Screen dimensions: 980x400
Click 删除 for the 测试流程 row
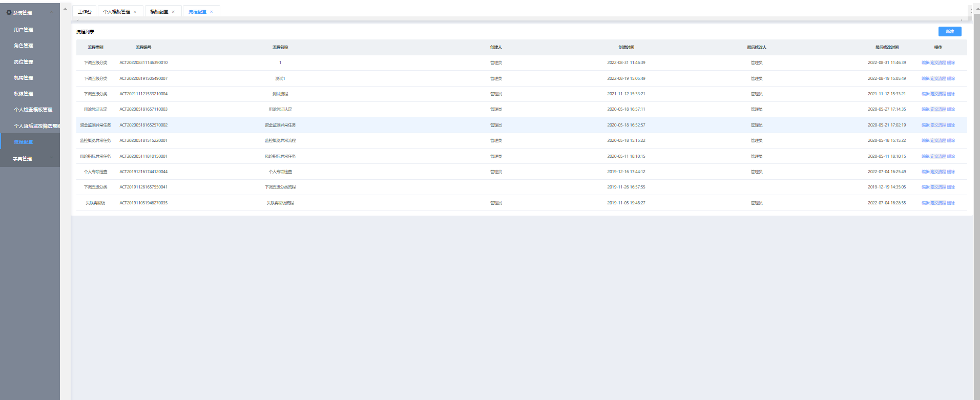(951, 94)
